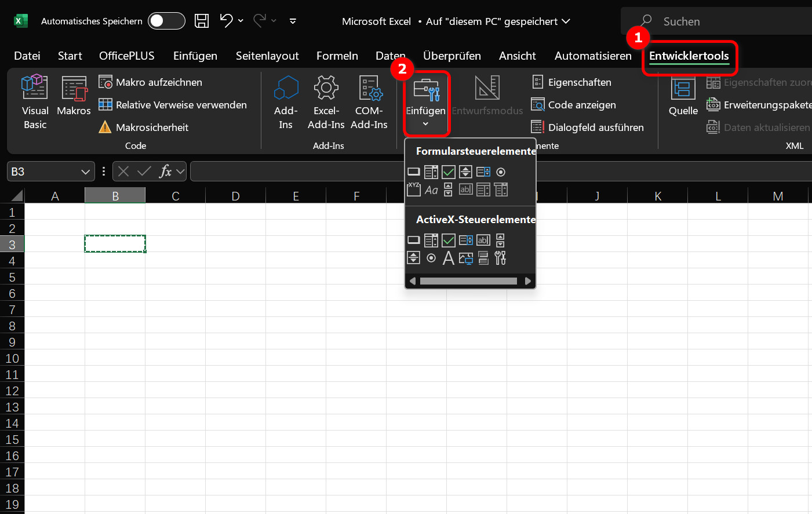Switch to the Start tab

tap(70, 56)
